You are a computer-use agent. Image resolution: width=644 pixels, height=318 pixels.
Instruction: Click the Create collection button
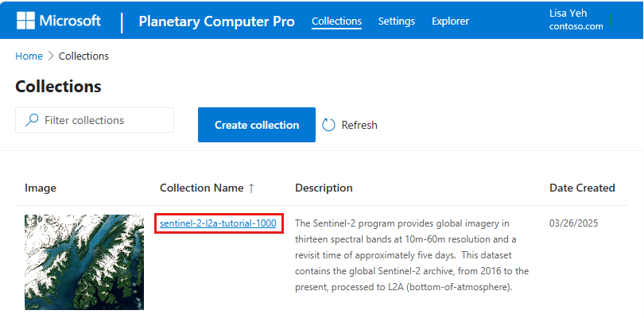tap(257, 125)
